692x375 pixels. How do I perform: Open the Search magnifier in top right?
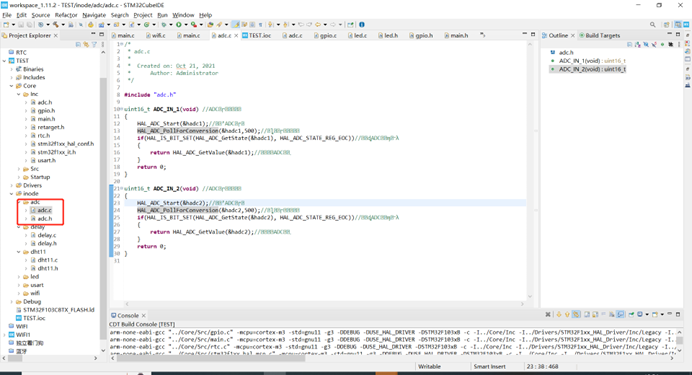(x=652, y=25)
